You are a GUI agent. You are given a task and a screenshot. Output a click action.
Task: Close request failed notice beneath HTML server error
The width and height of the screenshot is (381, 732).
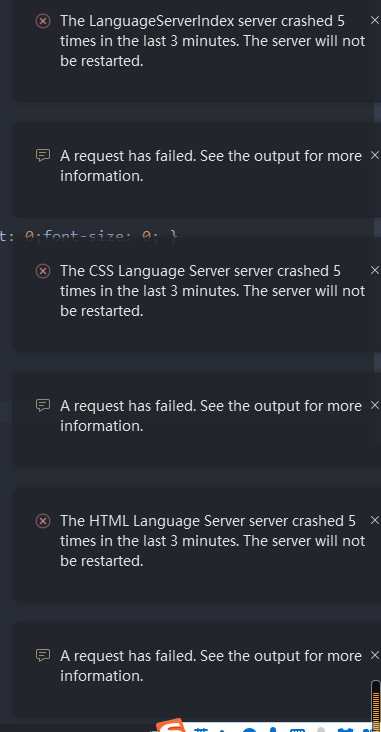pos(374,655)
